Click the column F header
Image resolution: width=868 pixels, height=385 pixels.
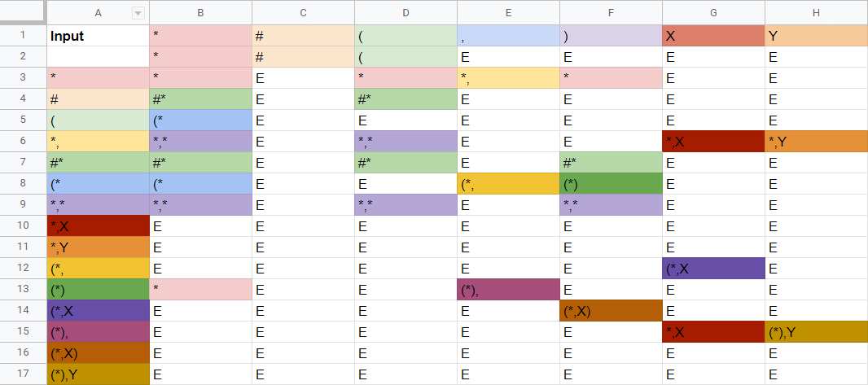(x=611, y=12)
